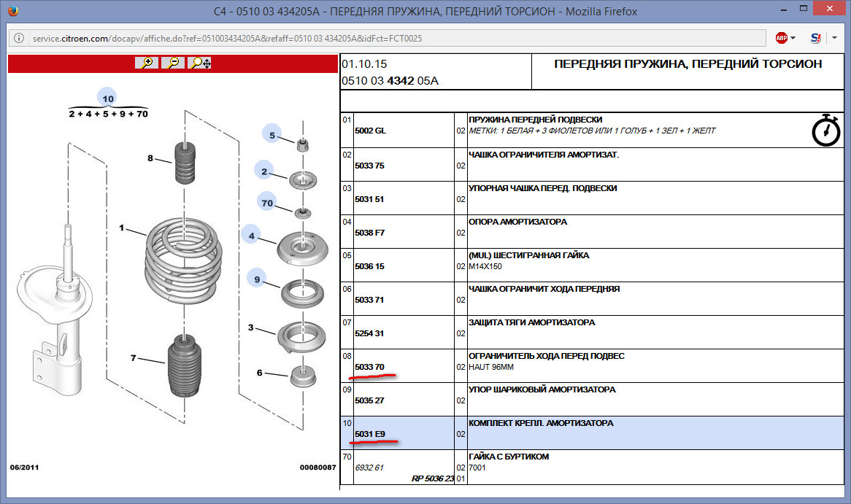Click the zoom out magnifier icon
Viewport: 851px width, 504px height.
point(173,63)
